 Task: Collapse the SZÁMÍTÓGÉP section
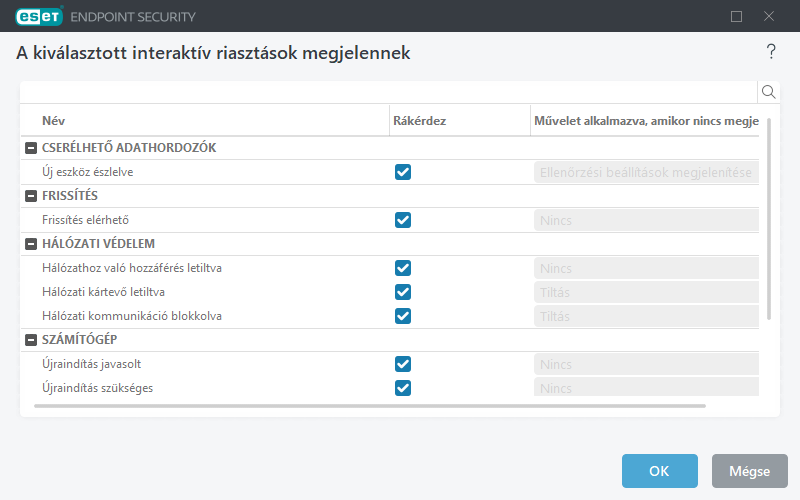(31, 340)
